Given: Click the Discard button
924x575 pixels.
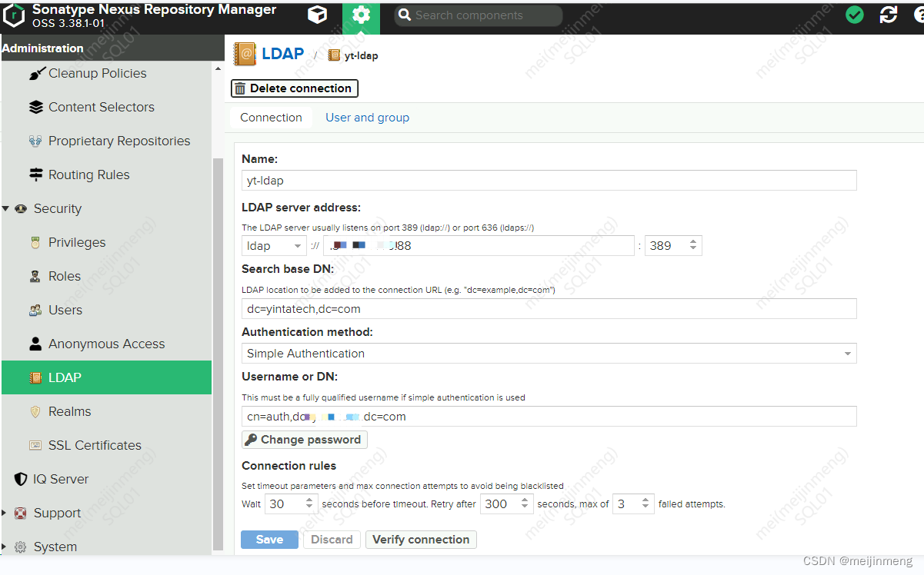Looking at the screenshot, I should click(x=332, y=540).
